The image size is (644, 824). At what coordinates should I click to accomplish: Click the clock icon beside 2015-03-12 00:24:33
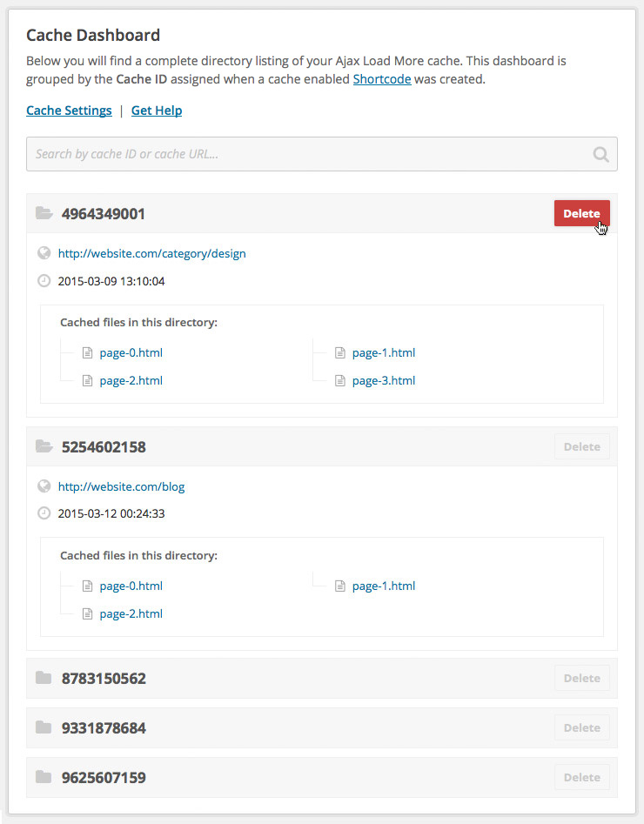pyautogui.click(x=44, y=512)
